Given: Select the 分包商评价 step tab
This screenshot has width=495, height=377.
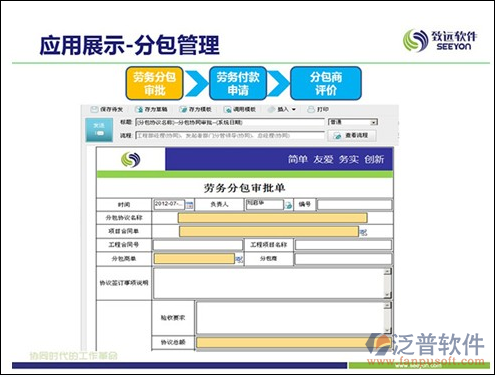Looking at the screenshot, I should coord(326,83).
